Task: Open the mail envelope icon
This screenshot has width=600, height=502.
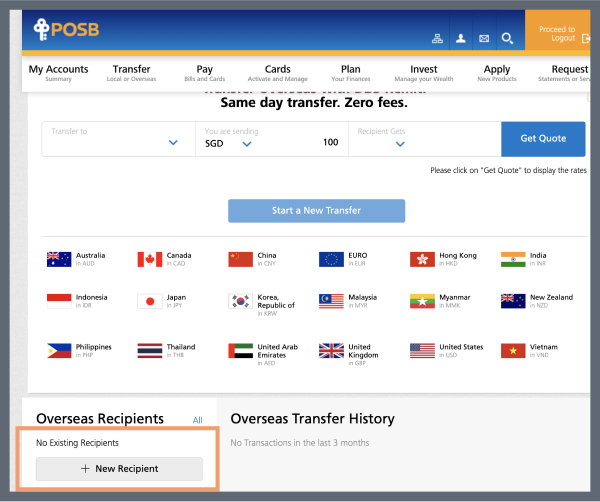Action: pos(484,39)
